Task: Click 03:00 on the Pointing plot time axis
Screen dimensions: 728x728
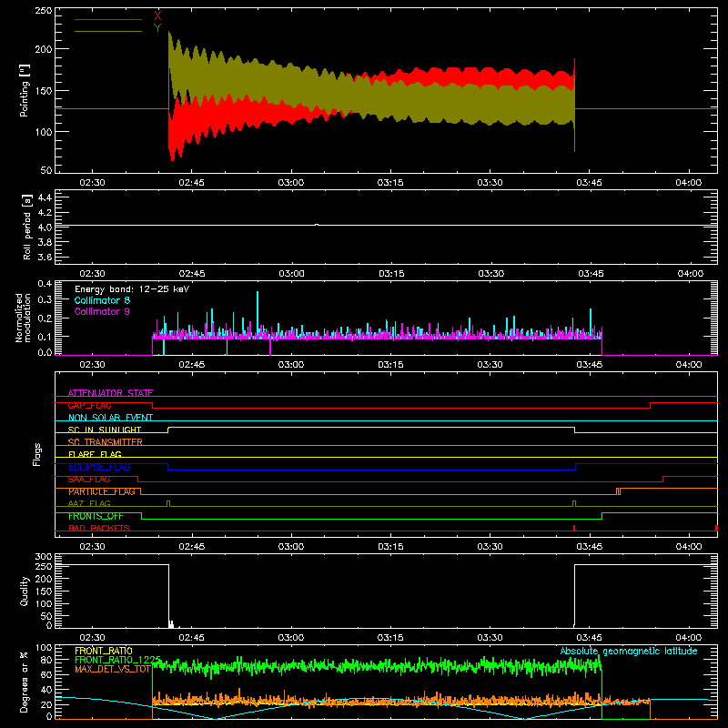Action: tap(291, 183)
